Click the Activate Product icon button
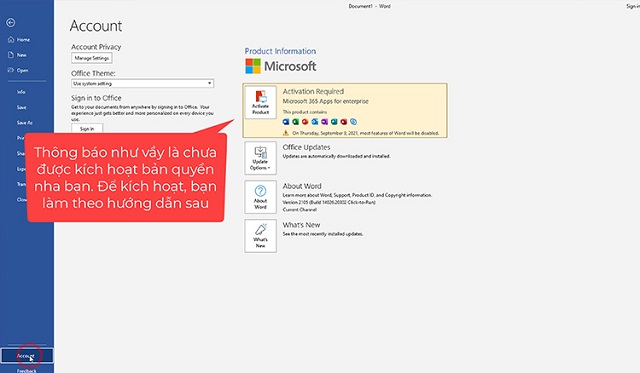The height and width of the screenshot is (373, 640). click(x=260, y=102)
